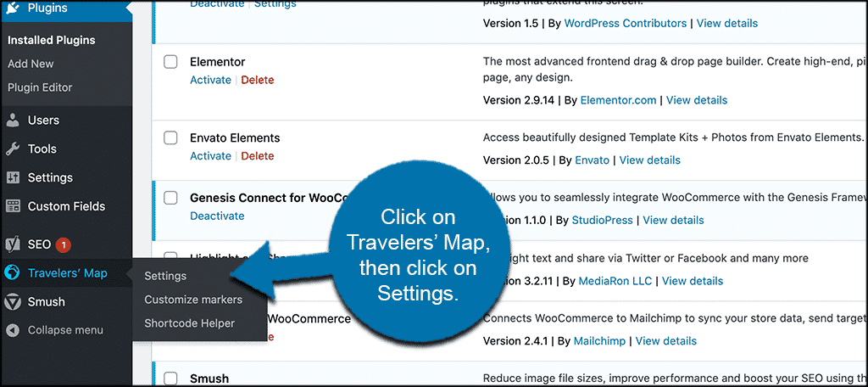Viewport: 868px width, 387px height.
Task: View details for Envato Elements
Action: click(x=650, y=160)
